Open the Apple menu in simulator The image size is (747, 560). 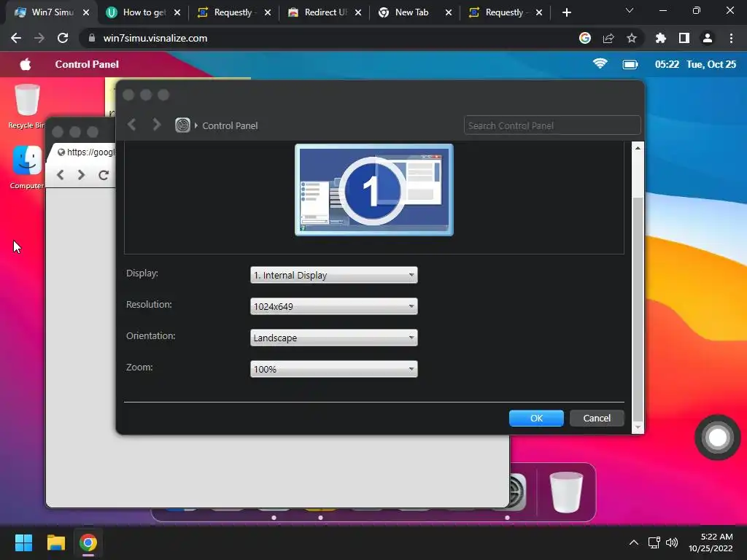click(x=26, y=64)
